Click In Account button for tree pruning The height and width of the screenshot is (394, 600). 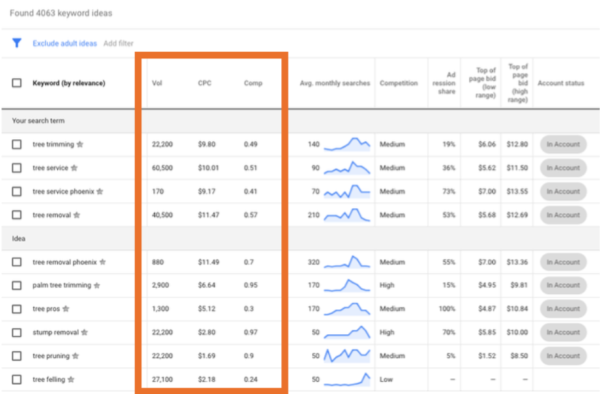tap(563, 356)
